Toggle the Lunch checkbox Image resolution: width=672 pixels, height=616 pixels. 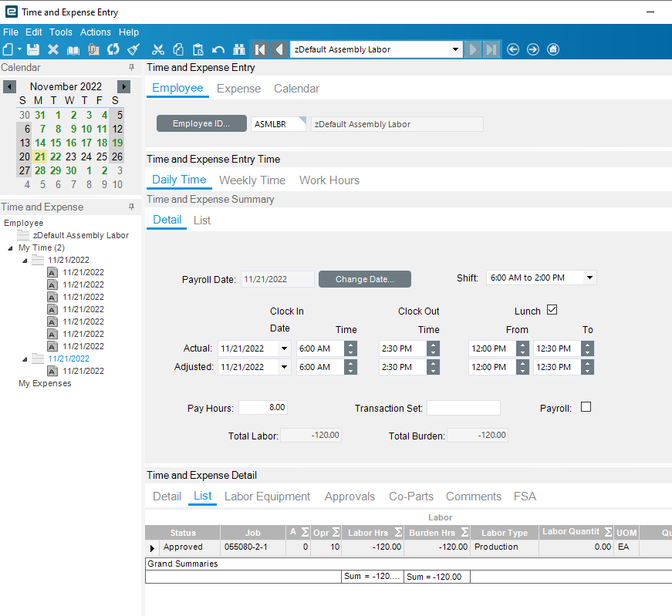tap(552, 310)
